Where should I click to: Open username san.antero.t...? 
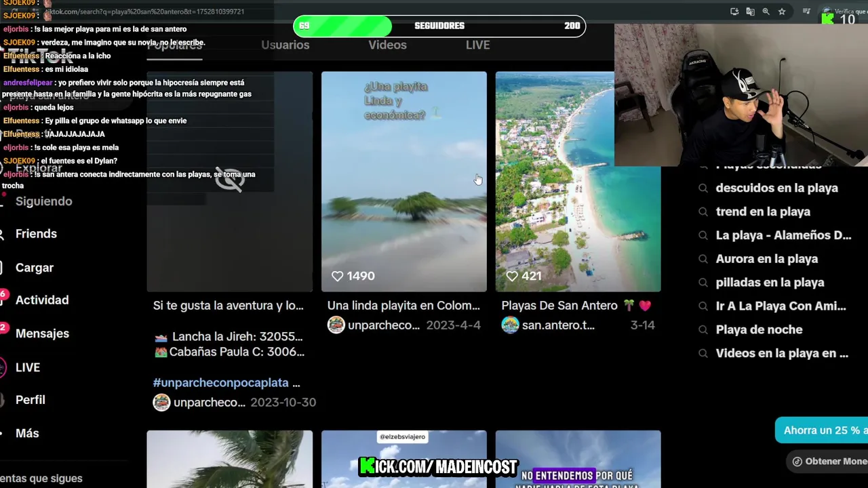pos(558,325)
